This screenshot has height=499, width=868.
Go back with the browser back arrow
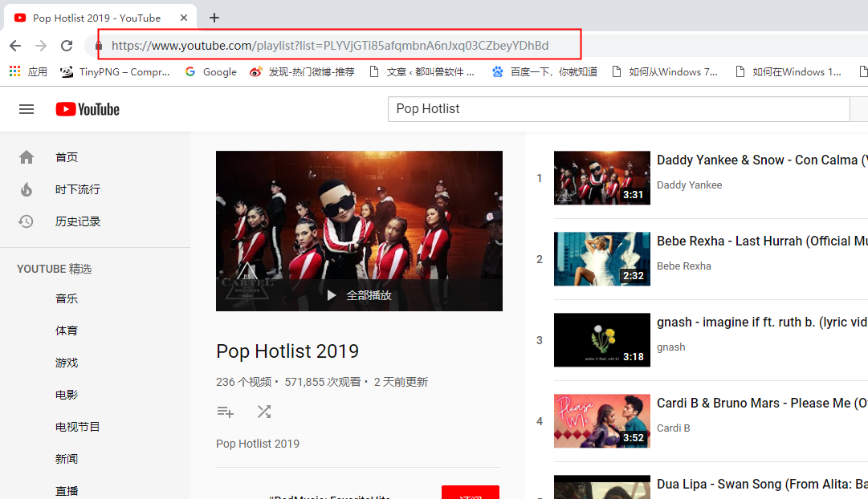click(x=15, y=46)
